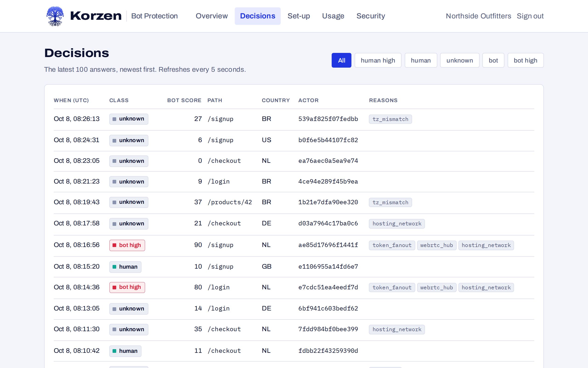Viewport: 588px width, 368px height.
Task: Filter decisions by human high
Action: pos(378,60)
